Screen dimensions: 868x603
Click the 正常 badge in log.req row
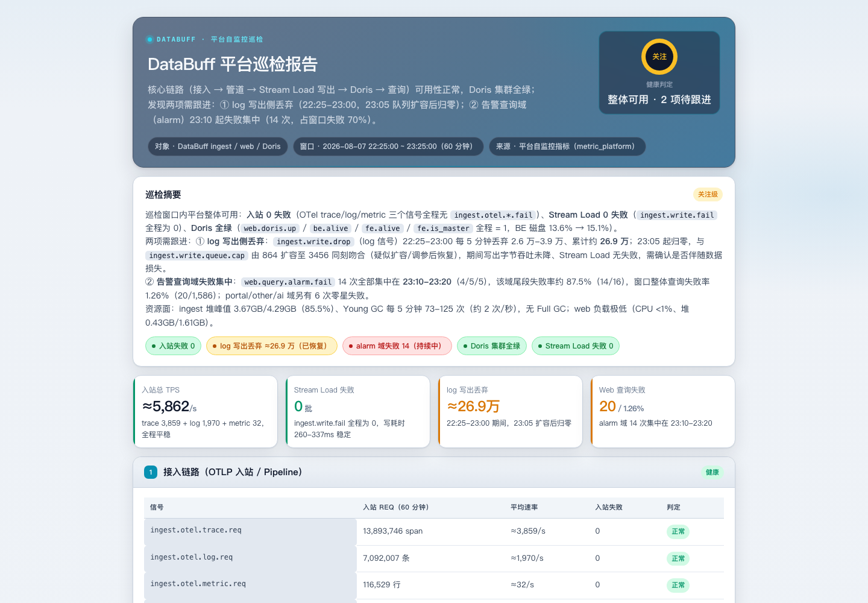pyautogui.click(x=678, y=559)
